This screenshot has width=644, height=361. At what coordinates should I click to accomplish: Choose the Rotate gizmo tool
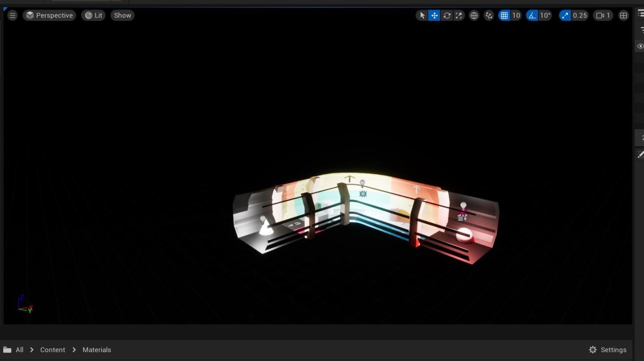tap(447, 16)
